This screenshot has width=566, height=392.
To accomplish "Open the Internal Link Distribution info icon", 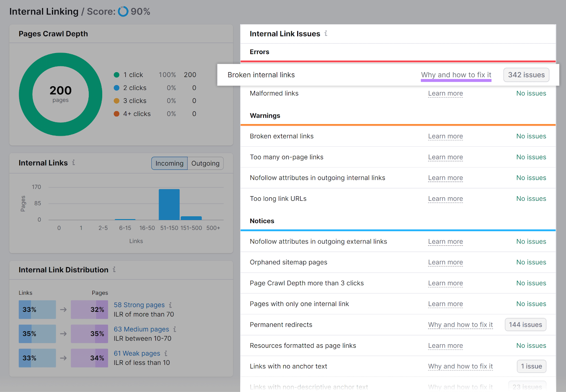I will click(x=114, y=270).
